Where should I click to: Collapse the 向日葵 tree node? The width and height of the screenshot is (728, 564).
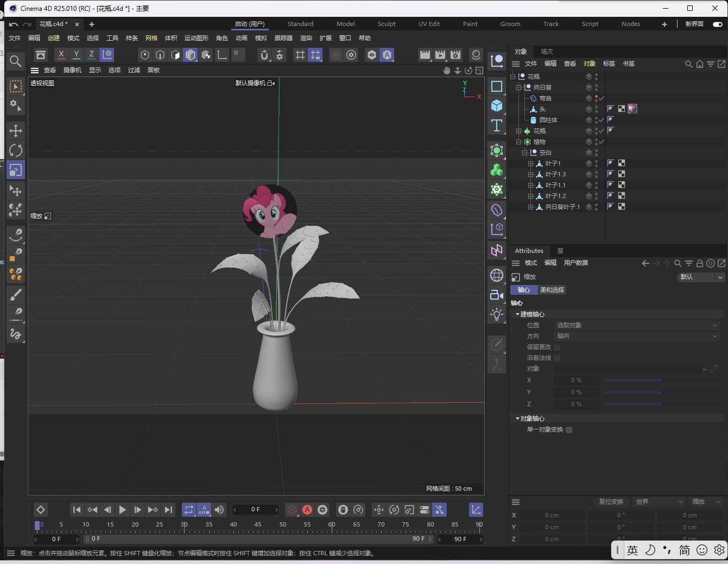coord(518,87)
